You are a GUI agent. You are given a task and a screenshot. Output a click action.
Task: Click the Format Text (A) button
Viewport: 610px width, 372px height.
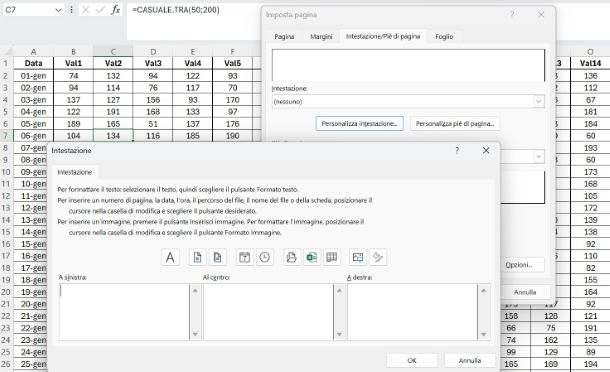tap(170, 257)
